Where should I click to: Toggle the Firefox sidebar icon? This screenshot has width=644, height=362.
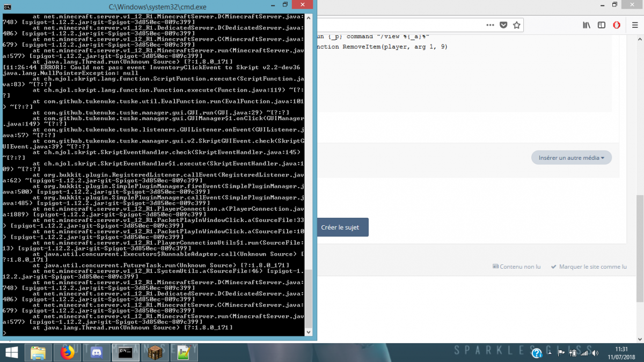click(602, 25)
